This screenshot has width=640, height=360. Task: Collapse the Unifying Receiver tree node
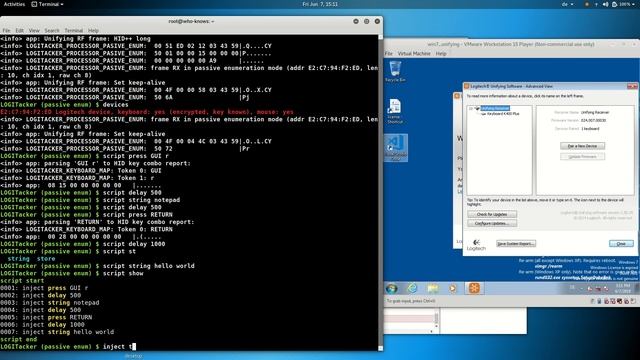(x=471, y=108)
